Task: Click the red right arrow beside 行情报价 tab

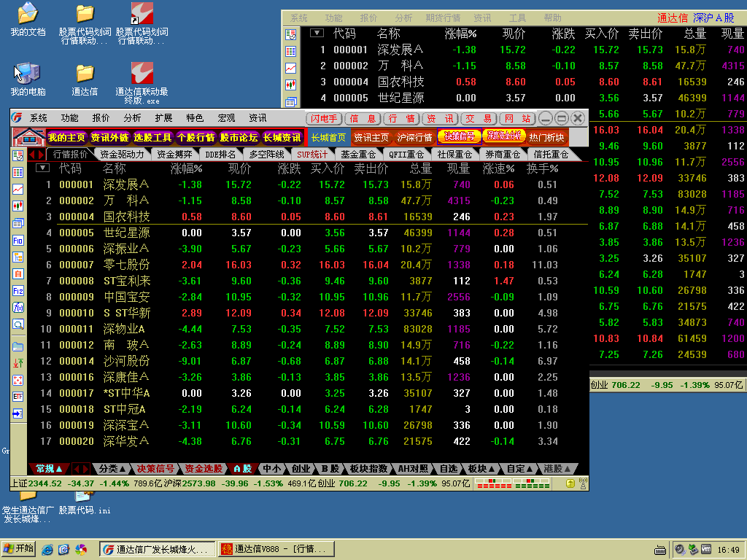Action: pos(41,155)
